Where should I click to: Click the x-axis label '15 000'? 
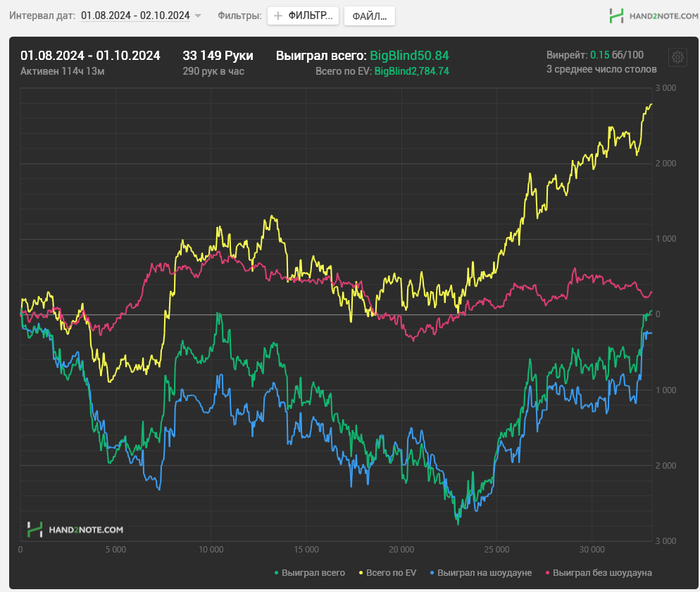click(x=306, y=550)
